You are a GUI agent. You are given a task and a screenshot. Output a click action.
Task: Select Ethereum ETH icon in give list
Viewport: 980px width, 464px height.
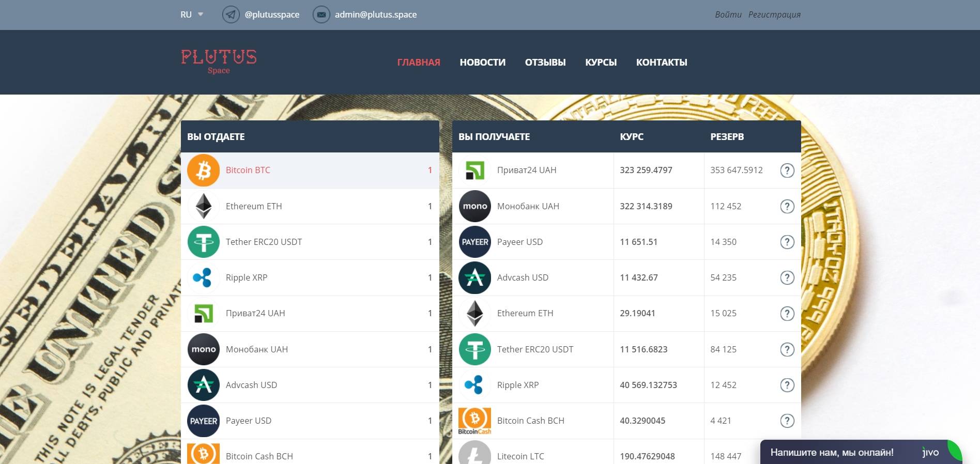click(x=204, y=206)
